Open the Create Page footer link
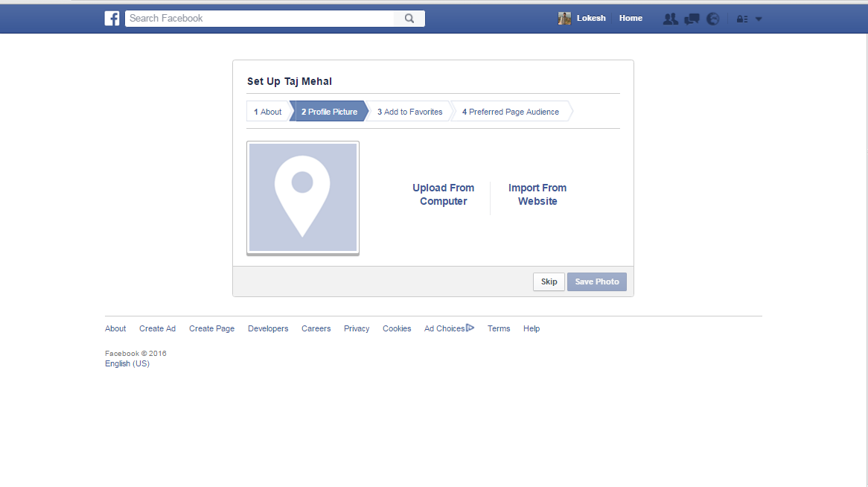Screen dimensions: 868x487 tap(211, 328)
